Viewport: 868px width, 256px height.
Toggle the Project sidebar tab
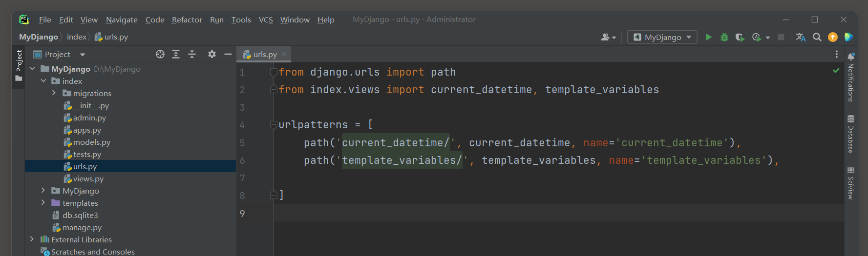[19, 66]
